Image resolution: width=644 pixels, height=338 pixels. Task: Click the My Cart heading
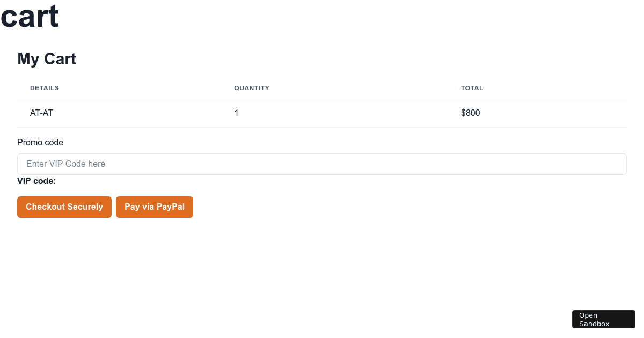[47, 59]
